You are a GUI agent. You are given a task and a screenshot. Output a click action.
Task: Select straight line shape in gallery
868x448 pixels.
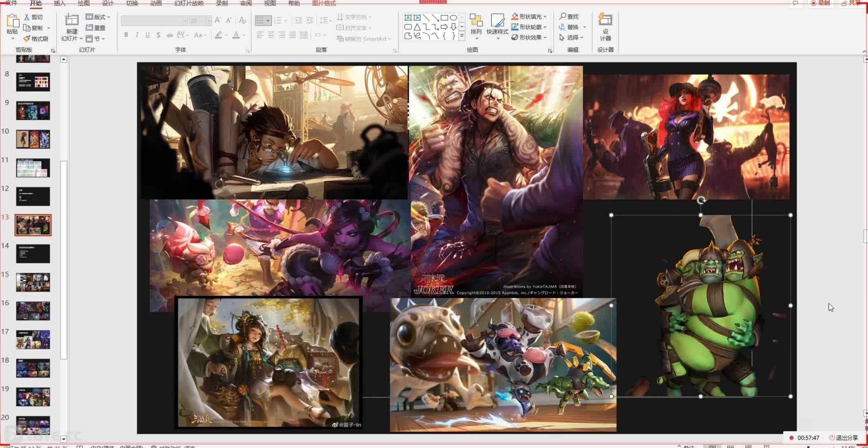point(426,17)
